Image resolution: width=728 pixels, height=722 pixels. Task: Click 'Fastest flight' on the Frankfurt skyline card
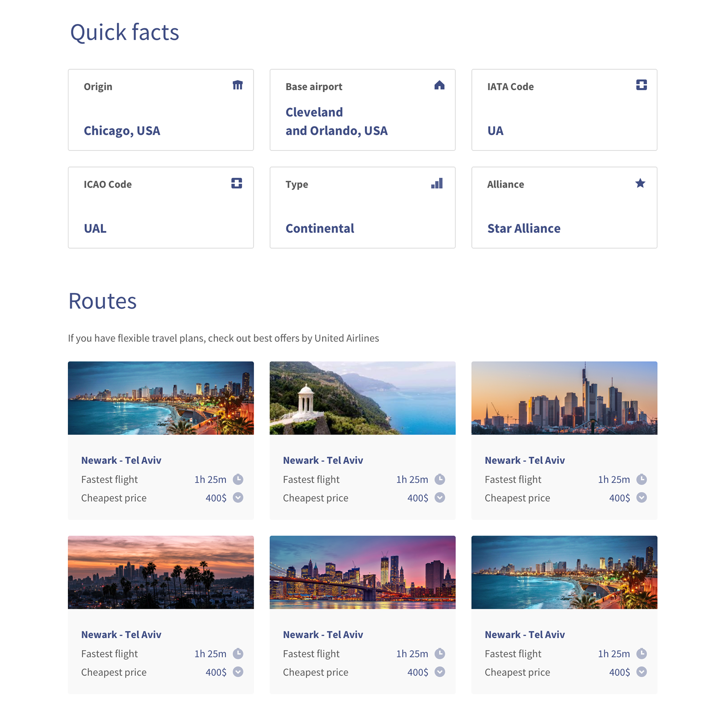click(x=513, y=480)
